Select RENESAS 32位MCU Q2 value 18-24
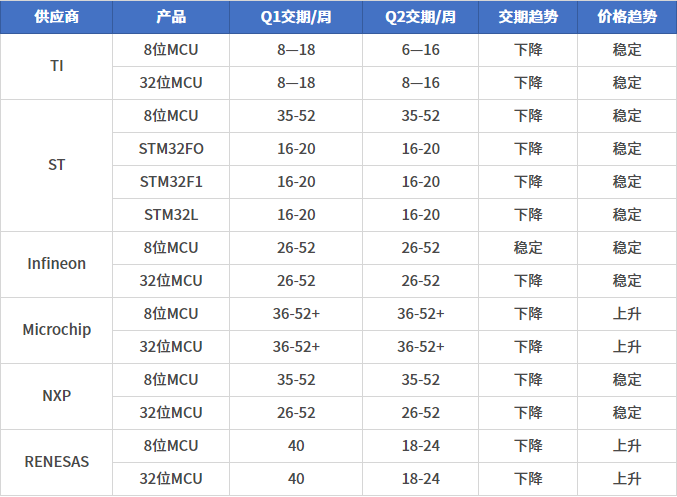The width and height of the screenshot is (677, 497). [421, 479]
